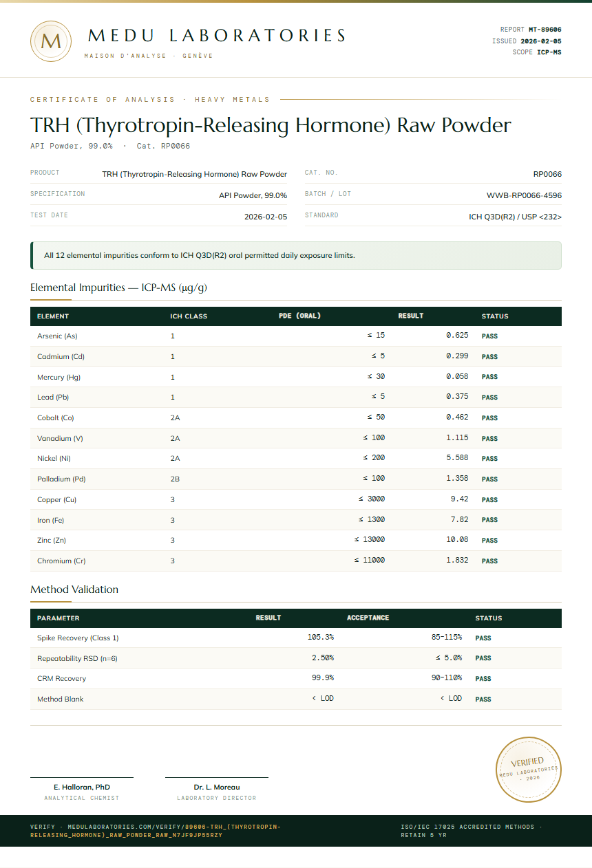Click the Spike Recovery (Class 1) row

[x=296, y=638]
